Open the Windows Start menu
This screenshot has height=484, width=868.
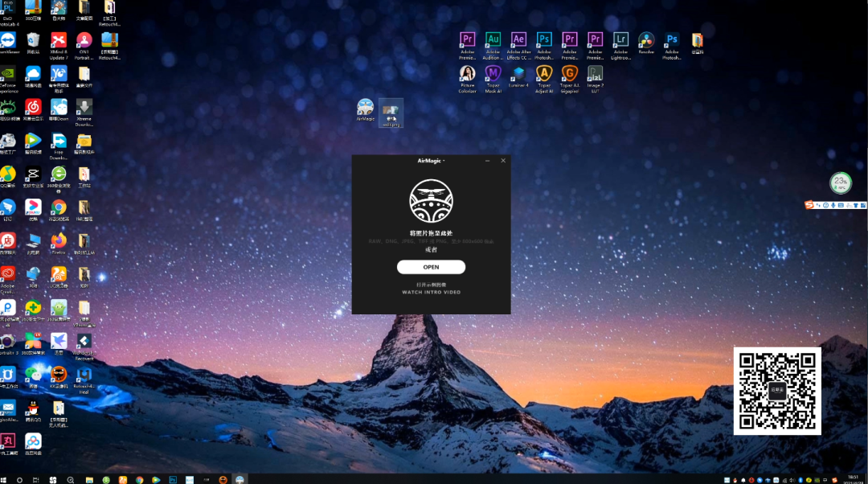tap(6, 479)
